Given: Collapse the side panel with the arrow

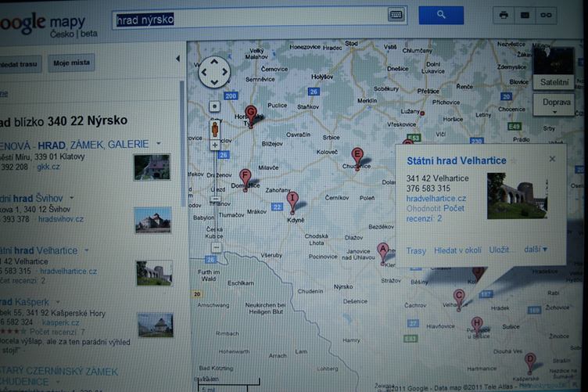Looking at the screenshot, I should [177, 58].
